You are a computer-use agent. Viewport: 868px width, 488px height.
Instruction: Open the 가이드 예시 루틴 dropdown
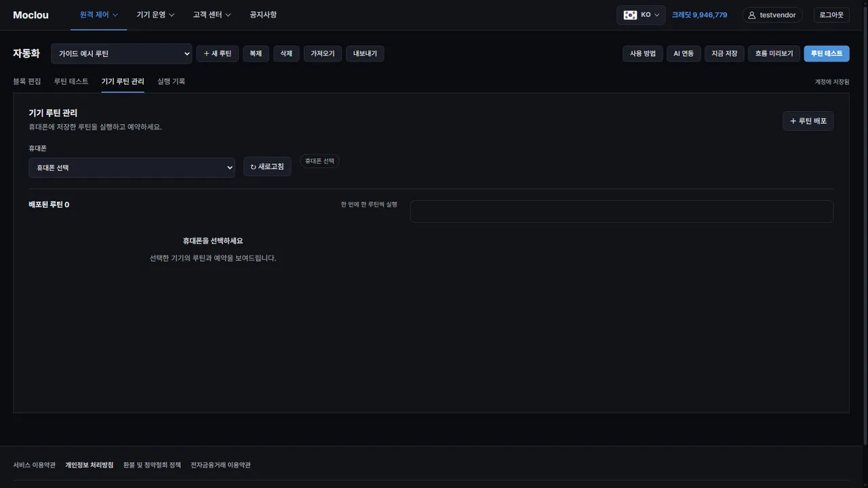coord(121,54)
